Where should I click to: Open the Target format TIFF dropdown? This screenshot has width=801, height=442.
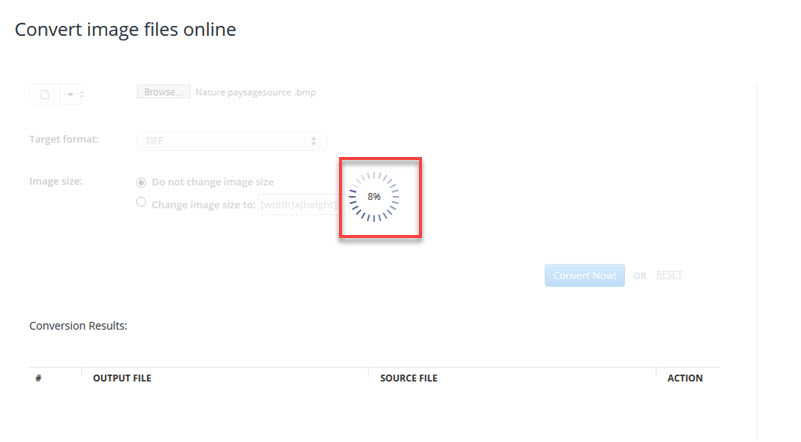point(231,142)
